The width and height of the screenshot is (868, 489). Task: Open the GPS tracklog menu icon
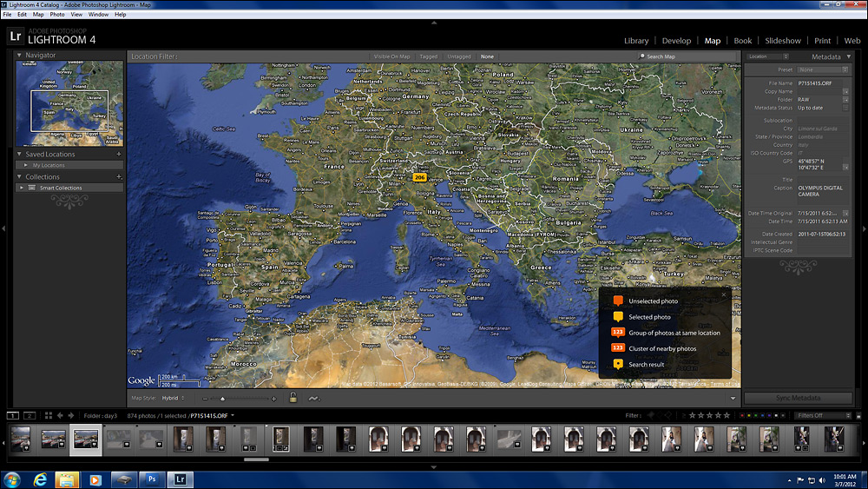[x=313, y=398]
